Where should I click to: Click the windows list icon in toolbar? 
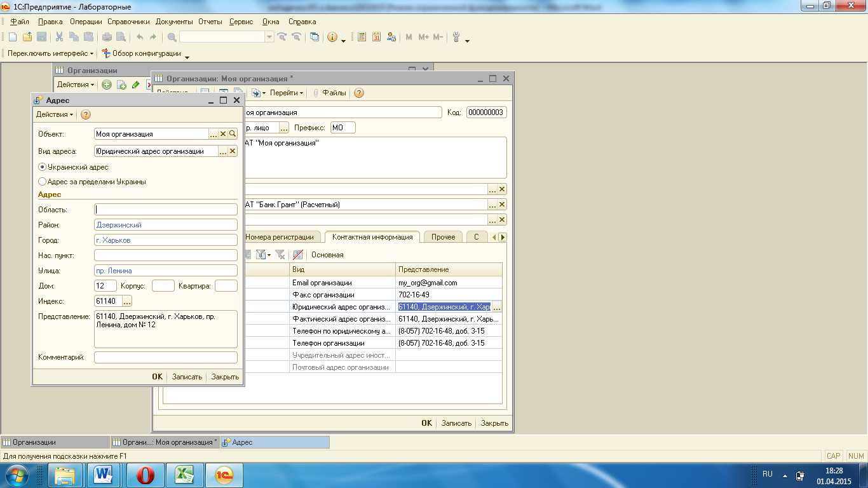(315, 37)
